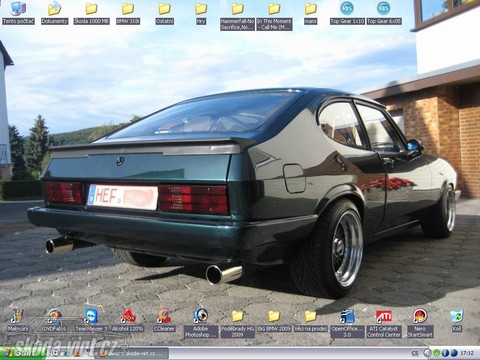Open the Koš recycle bin
The height and width of the screenshot is (360, 480).
[x=457, y=320]
